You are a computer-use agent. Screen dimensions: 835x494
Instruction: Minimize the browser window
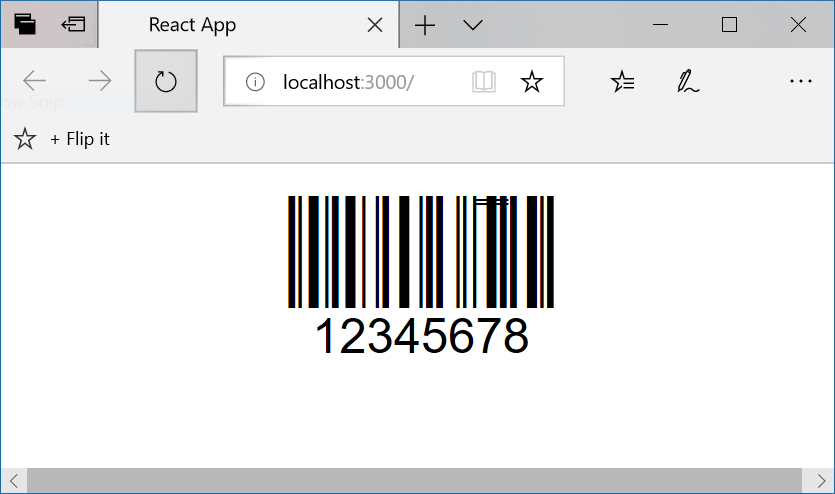pos(660,24)
